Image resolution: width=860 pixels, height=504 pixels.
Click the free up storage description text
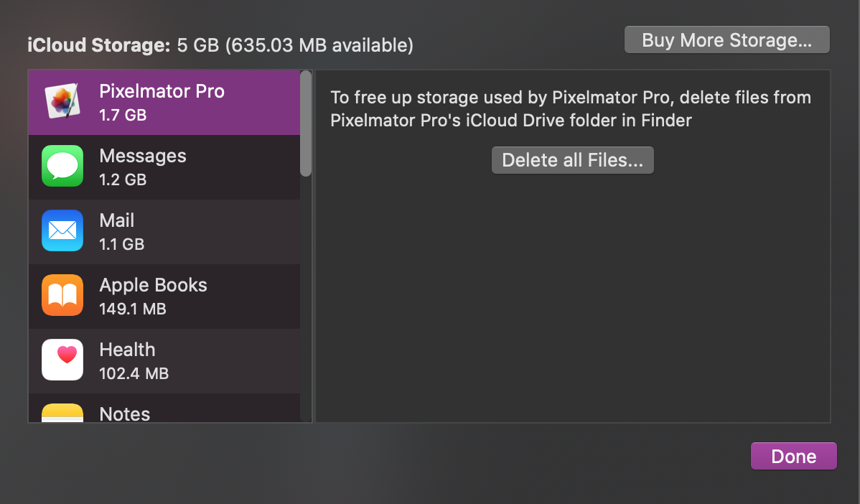pos(571,108)
